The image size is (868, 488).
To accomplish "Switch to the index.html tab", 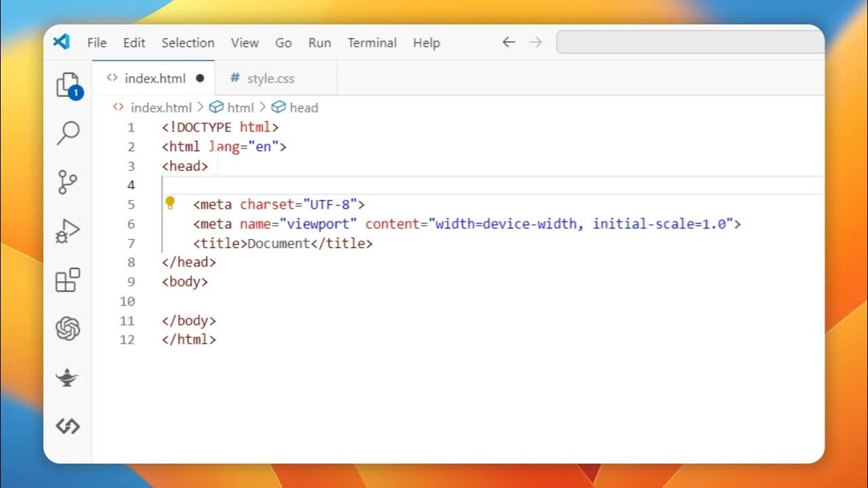I will coord(153,79).
